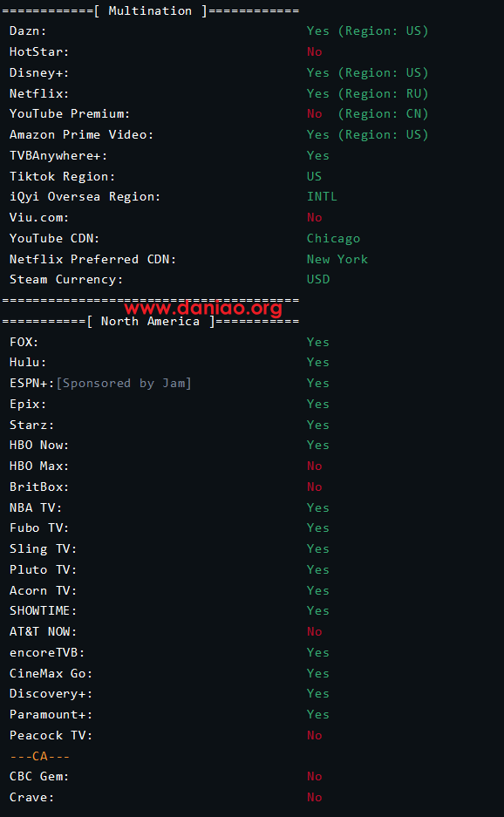Select the USD Steam Currency value

(318, 280)
